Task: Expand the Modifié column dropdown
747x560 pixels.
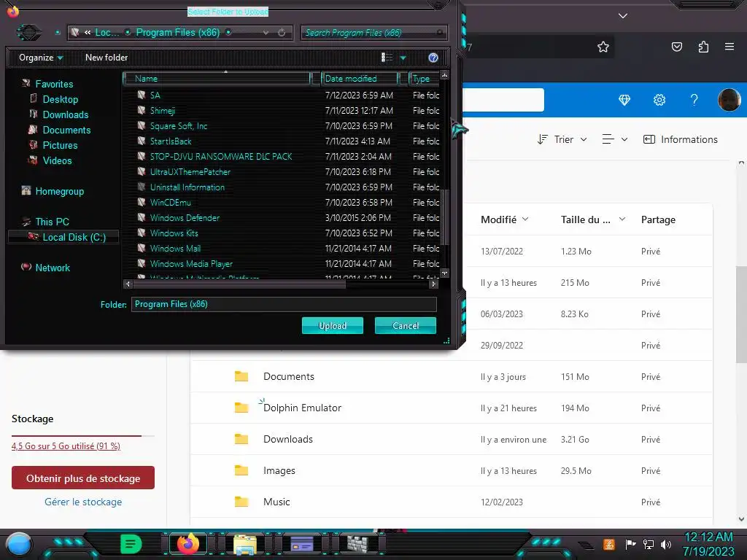Action: point(525,219)
